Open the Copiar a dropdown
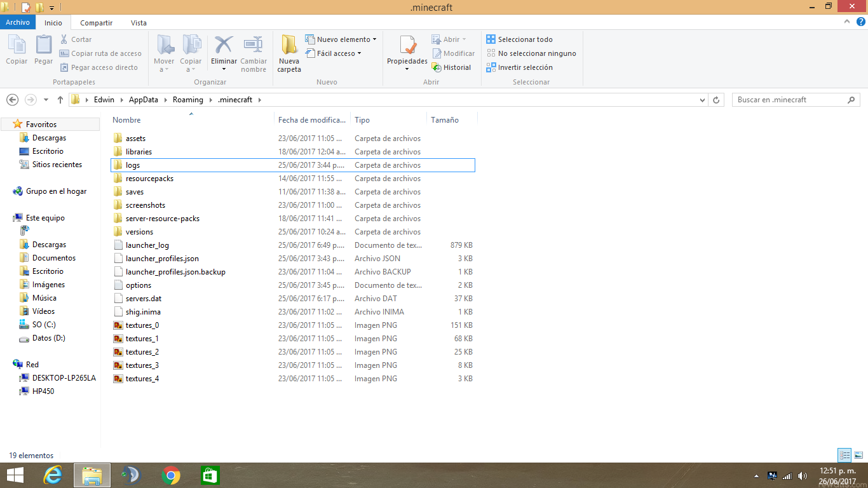Image resolution: width=868 pixels, height=488 pixels. (x=191, y=54)
